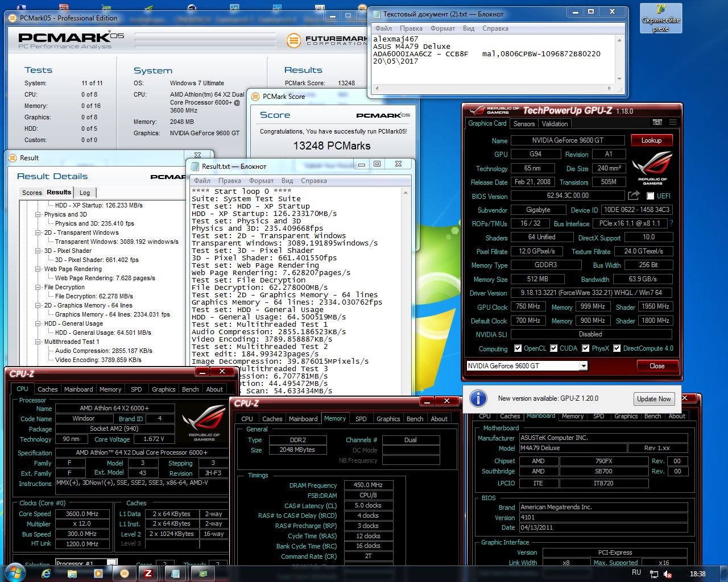
Task: Open the Формат menu in Текстовый документ Notepad
Action: pos(442,28)
